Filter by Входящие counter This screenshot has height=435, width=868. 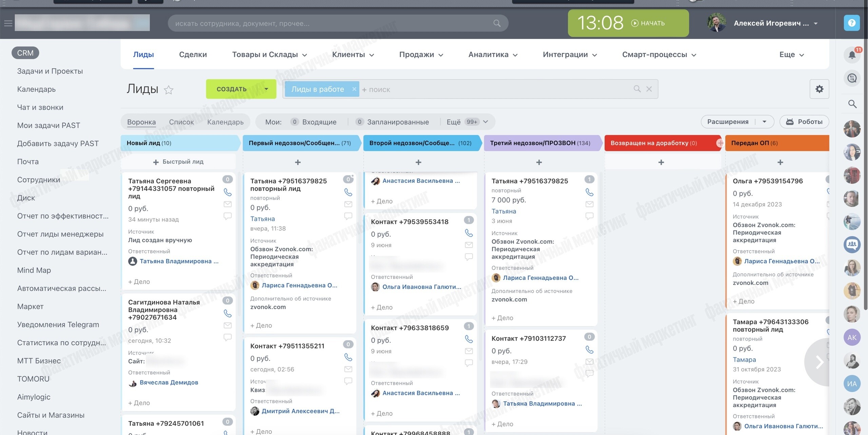(314, 122)
